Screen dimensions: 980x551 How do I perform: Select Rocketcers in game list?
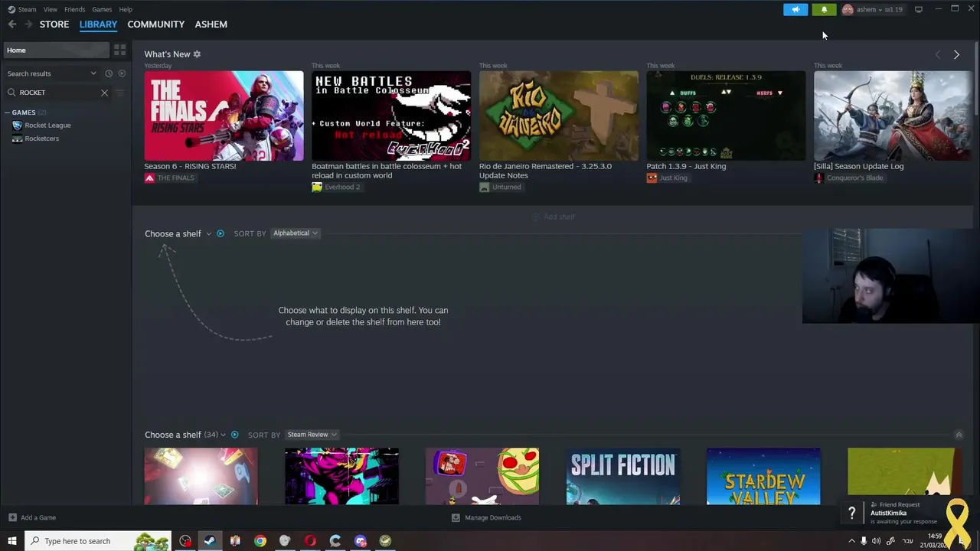click(42, 139)
